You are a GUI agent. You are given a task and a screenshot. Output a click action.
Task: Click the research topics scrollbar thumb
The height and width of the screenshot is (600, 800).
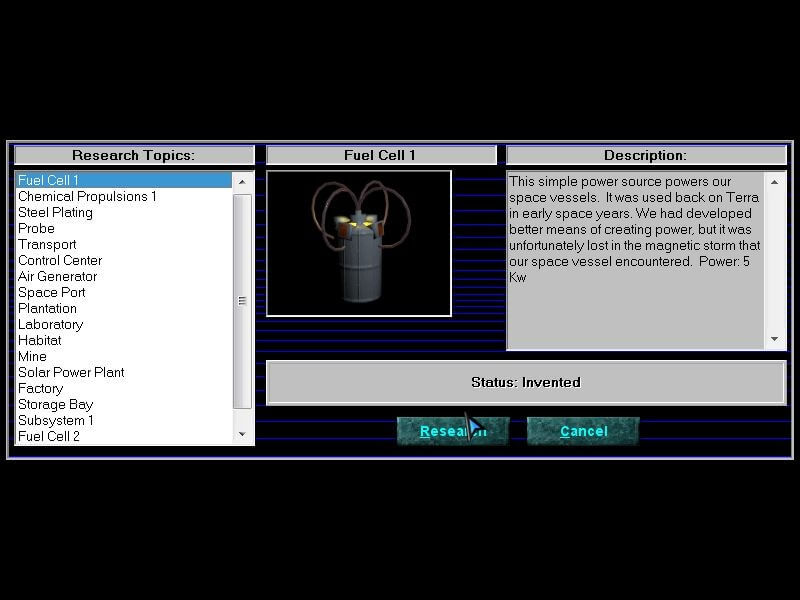point(242,301)
